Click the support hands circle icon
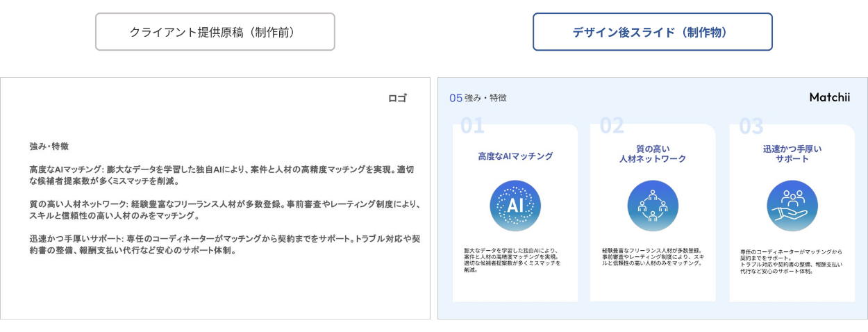This screenshot has height=332, width=868. pos(792,206)
